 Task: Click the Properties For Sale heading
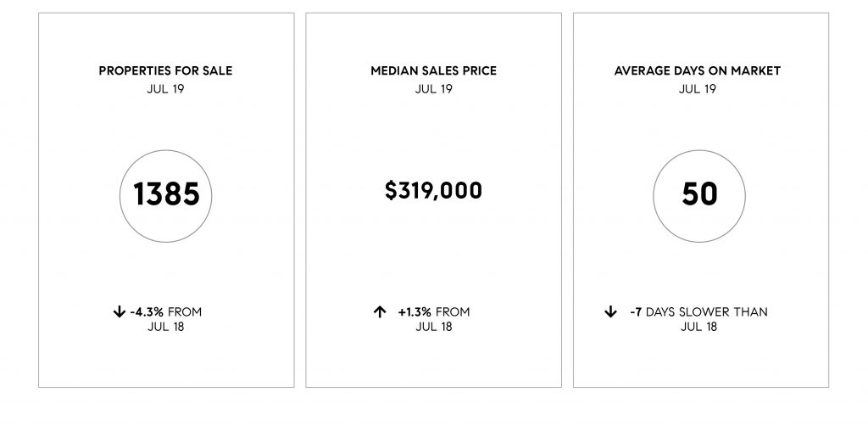point(165,71)
